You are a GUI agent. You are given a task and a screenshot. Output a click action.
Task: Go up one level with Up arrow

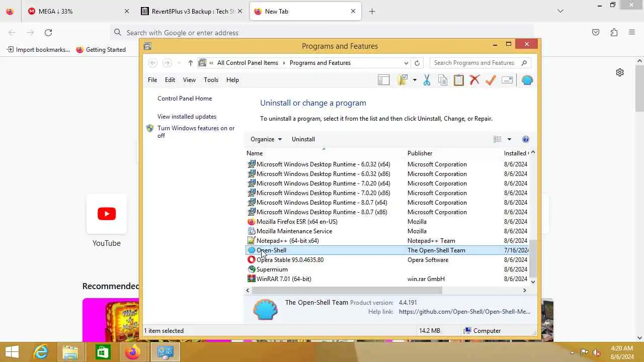[x=190, y=63]
